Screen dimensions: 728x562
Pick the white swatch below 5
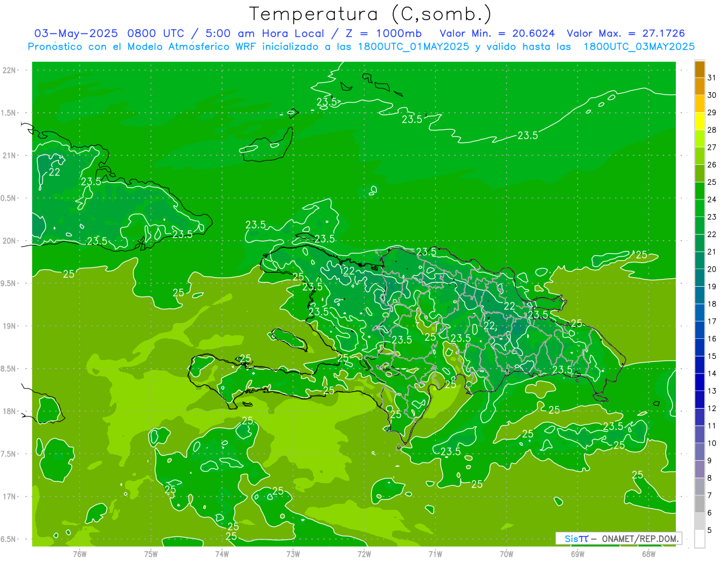700,539
